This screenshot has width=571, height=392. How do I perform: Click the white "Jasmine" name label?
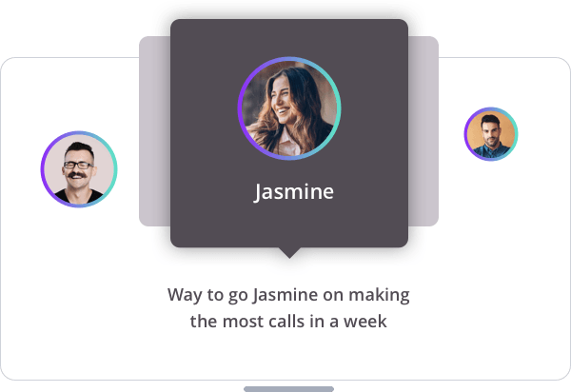click(293, 192)
